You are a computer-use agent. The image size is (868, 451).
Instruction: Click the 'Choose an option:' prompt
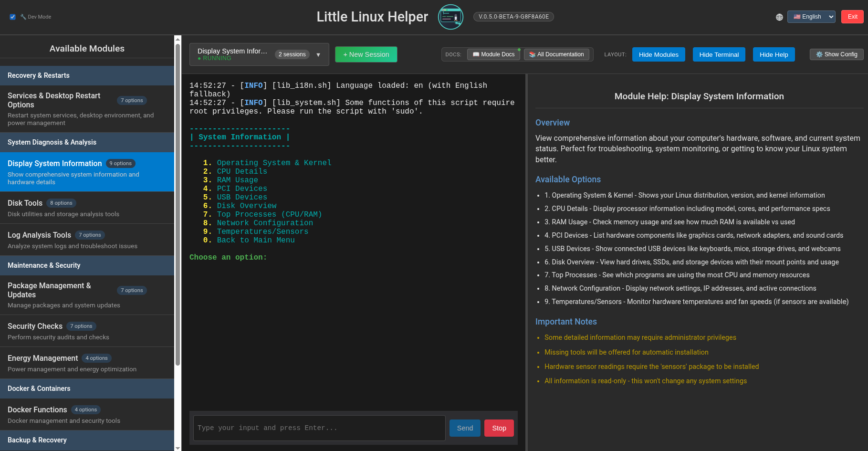tap(228, 257)
